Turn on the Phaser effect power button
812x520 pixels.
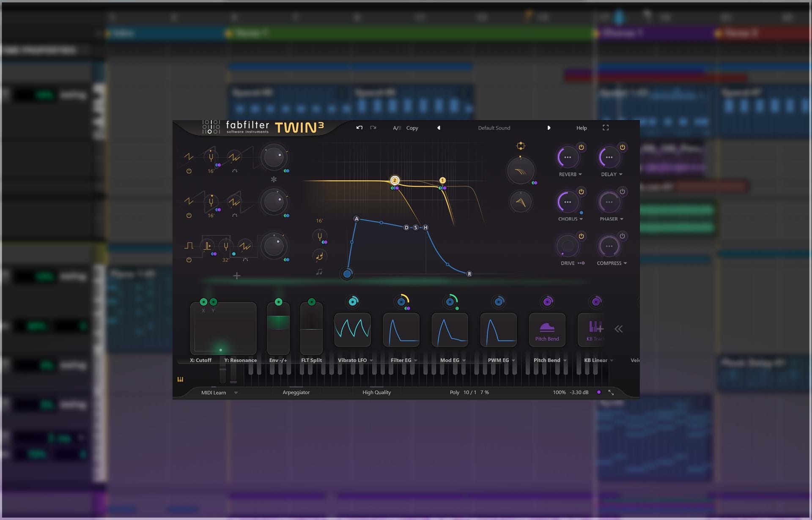(623, 192)
